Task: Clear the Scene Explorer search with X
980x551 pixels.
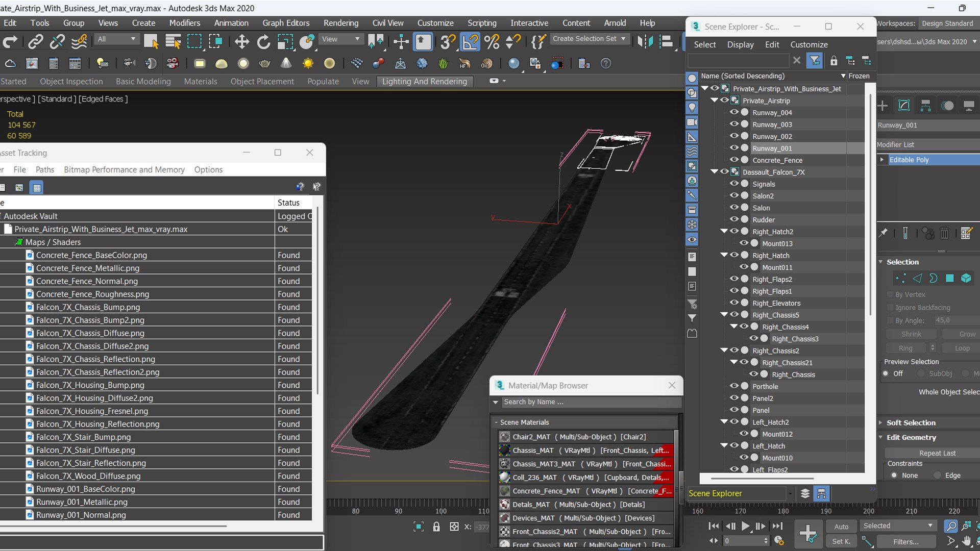Action: click(797, 61)
